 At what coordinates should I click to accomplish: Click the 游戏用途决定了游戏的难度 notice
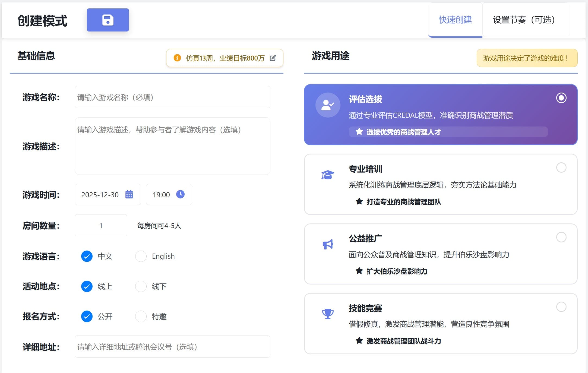click(x=527, y=58)
